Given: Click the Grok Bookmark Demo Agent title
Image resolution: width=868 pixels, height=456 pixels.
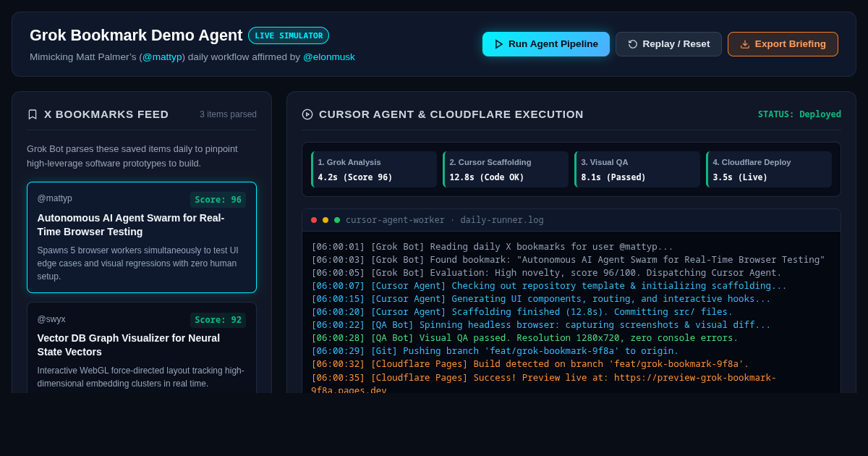Looking at the screenshot, I should click(136, 35).
